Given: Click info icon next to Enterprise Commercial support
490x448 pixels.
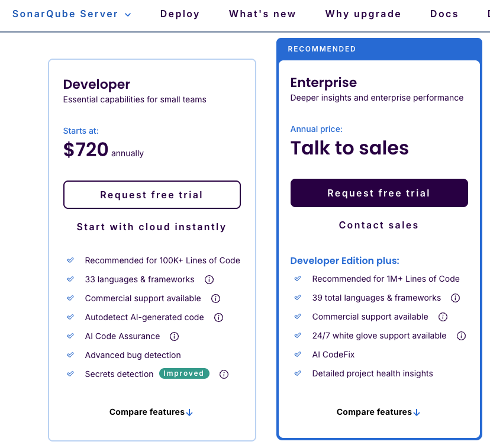Looking at the screenshot, I should coord(443,317).
